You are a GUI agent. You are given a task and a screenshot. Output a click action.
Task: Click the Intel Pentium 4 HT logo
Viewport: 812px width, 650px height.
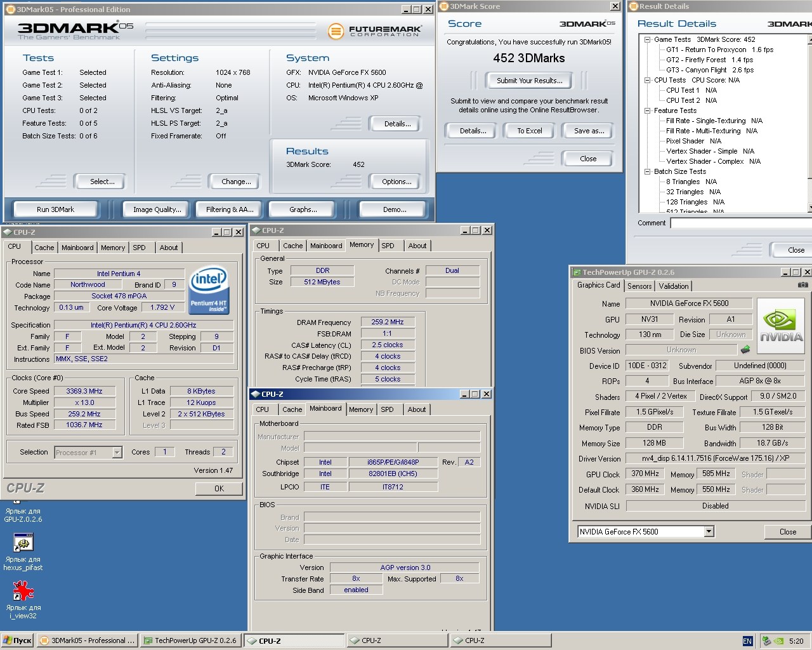(x=209, y=289)
